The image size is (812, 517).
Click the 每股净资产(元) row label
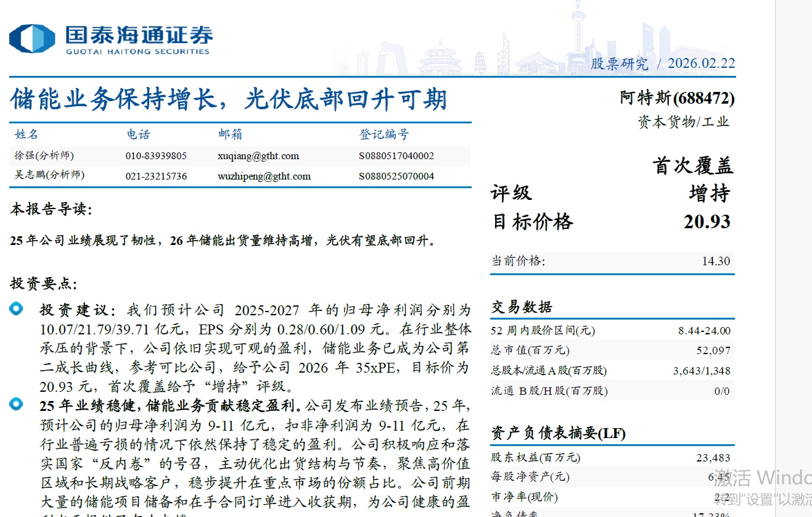[530, 477]
